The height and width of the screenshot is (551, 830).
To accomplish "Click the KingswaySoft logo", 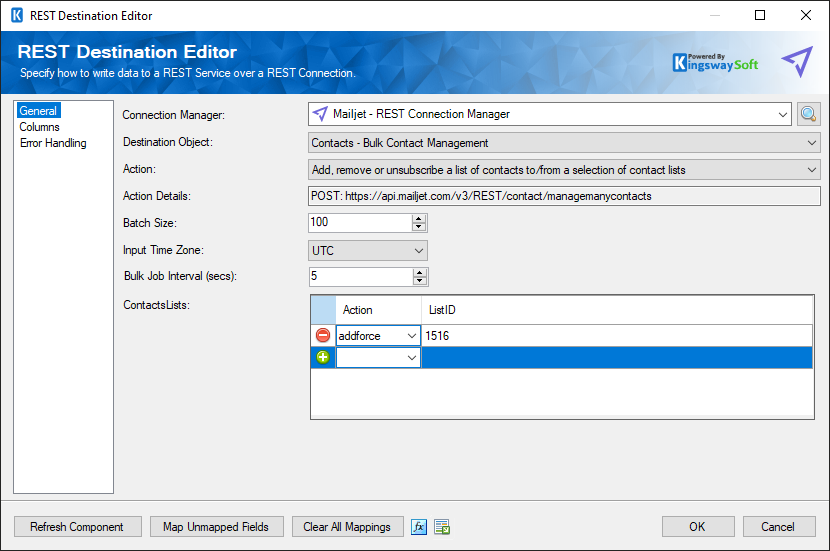I will pos(715,62).
